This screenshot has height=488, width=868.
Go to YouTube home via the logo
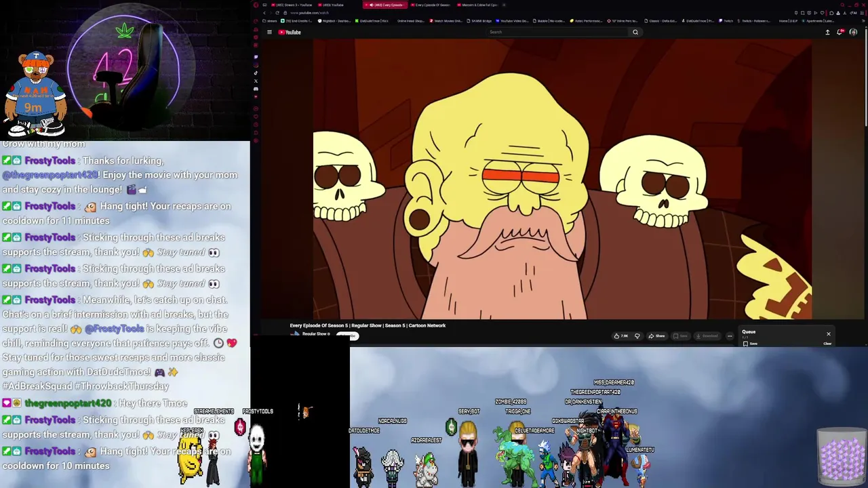[x=289, y=32]
